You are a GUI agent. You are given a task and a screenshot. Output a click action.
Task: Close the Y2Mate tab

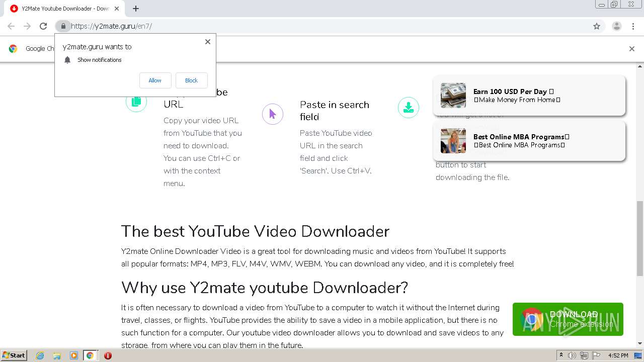point(117,9)
